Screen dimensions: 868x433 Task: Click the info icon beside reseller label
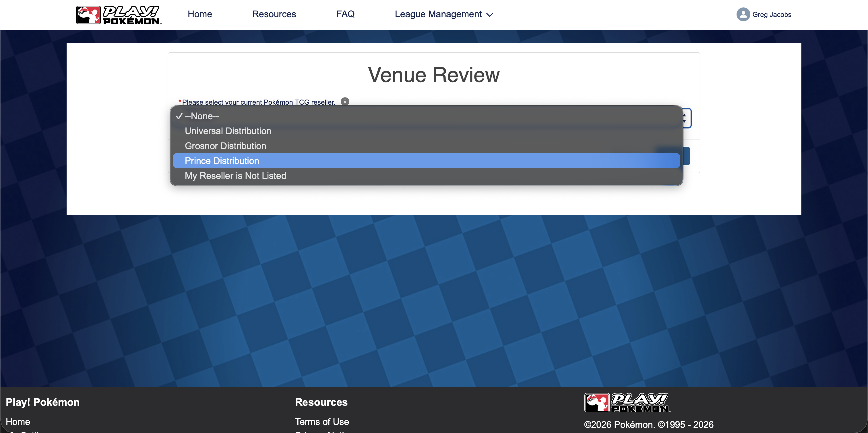point(345,101)
